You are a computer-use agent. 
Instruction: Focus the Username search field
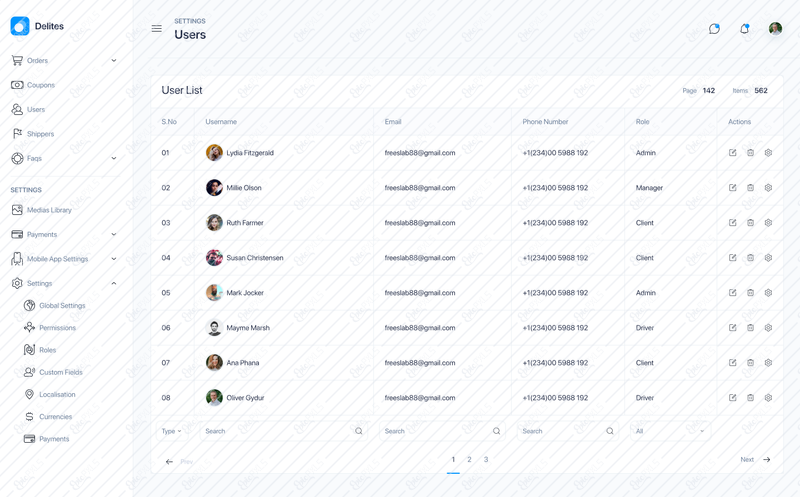click(284, 431)
